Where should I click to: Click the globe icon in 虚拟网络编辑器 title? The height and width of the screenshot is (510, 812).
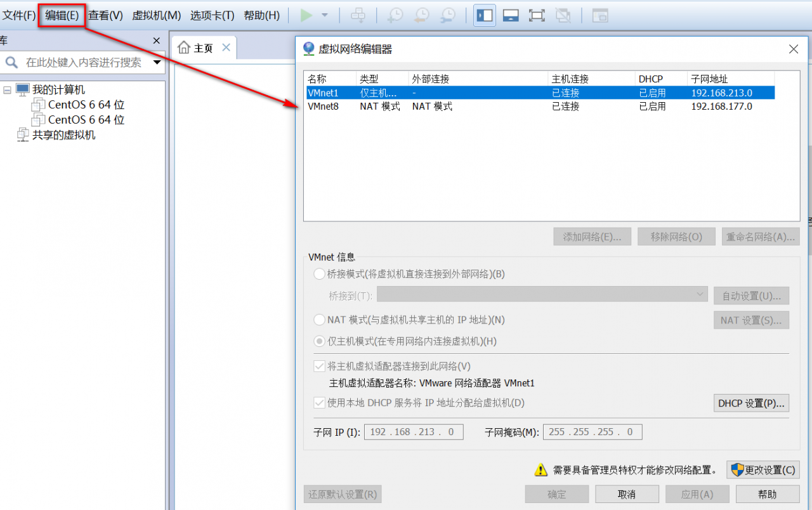point(309,49)
